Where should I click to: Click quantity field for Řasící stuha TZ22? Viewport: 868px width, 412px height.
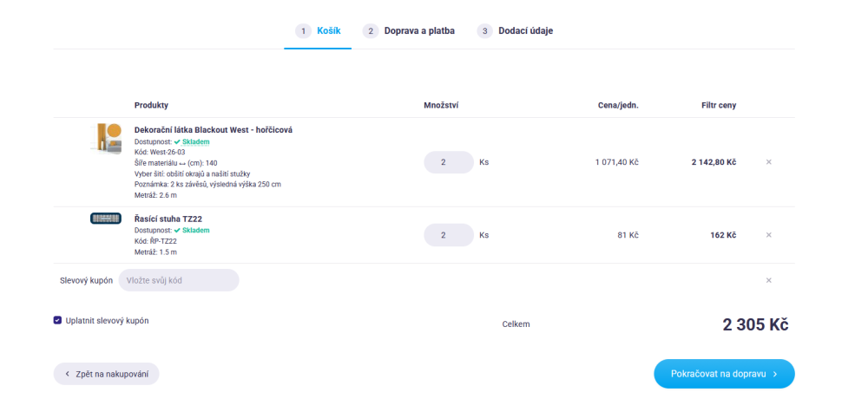(449, 235)
